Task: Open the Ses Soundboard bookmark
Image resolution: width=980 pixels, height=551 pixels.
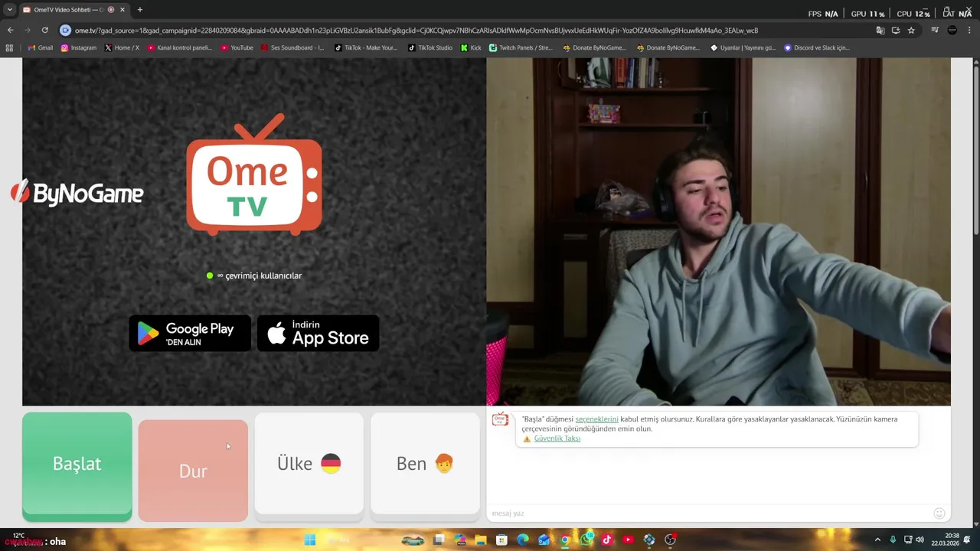Action: [x=292, y=47]
